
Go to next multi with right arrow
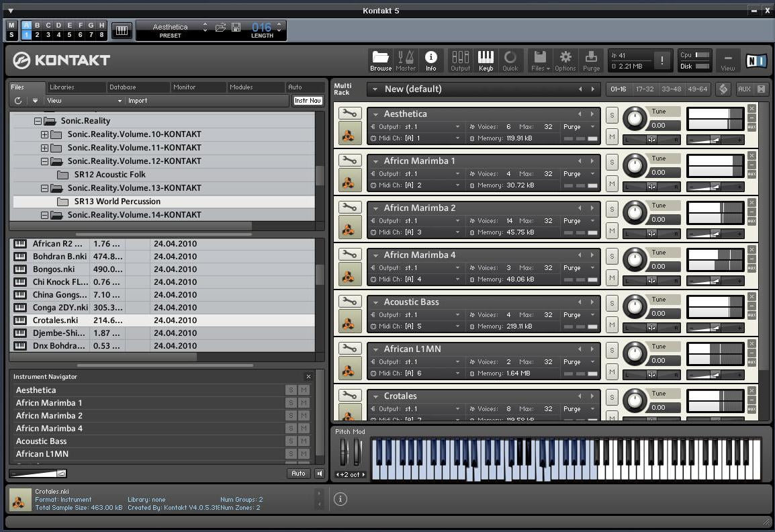[592, 89]
